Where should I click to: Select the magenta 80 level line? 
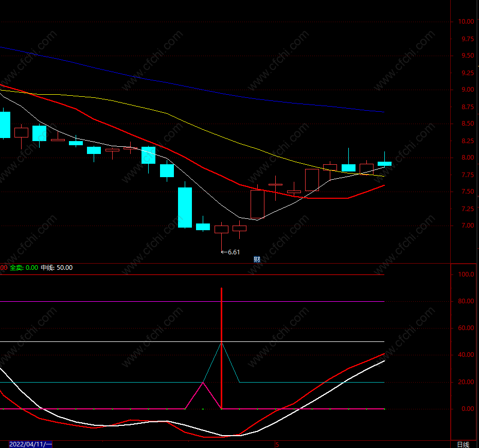click(x=192, y=302)
